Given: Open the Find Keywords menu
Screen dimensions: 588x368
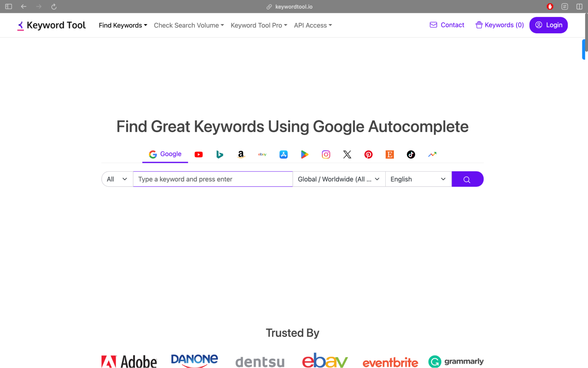Looking at the screenshot, I should click(x=123, y=25).
